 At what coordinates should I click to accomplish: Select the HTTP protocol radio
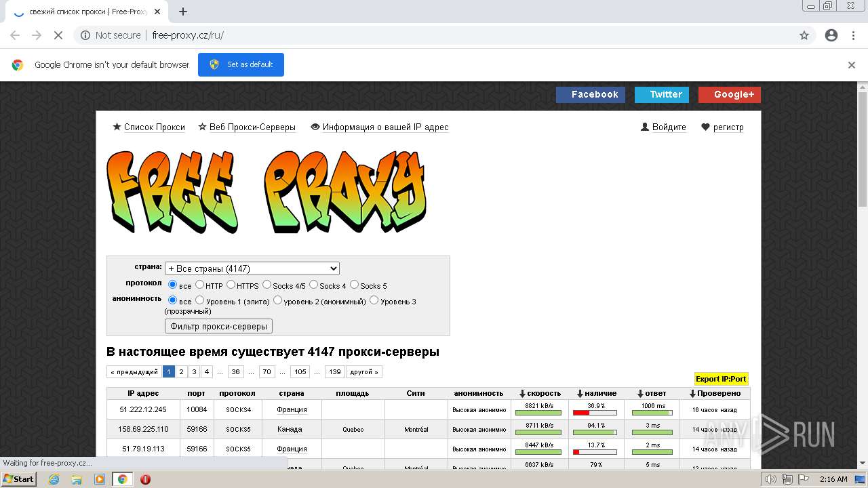[200, 285]
